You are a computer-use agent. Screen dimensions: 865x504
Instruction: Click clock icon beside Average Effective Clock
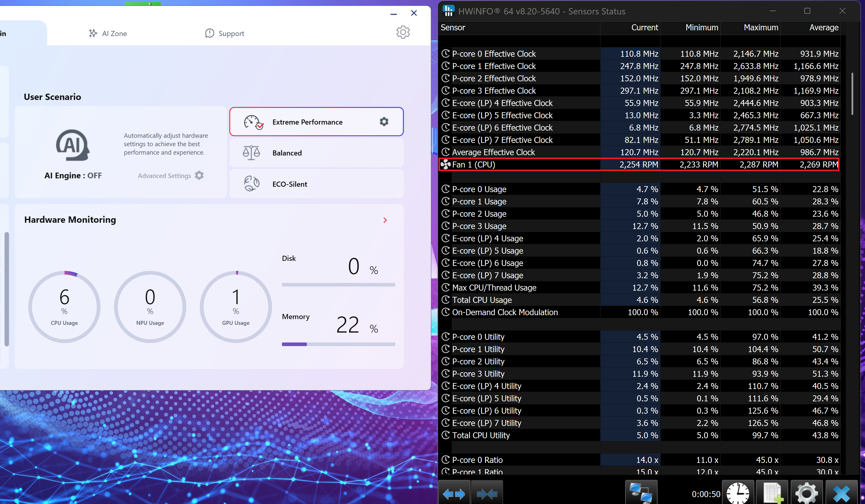pyautogui.click(x=445, y=152)
